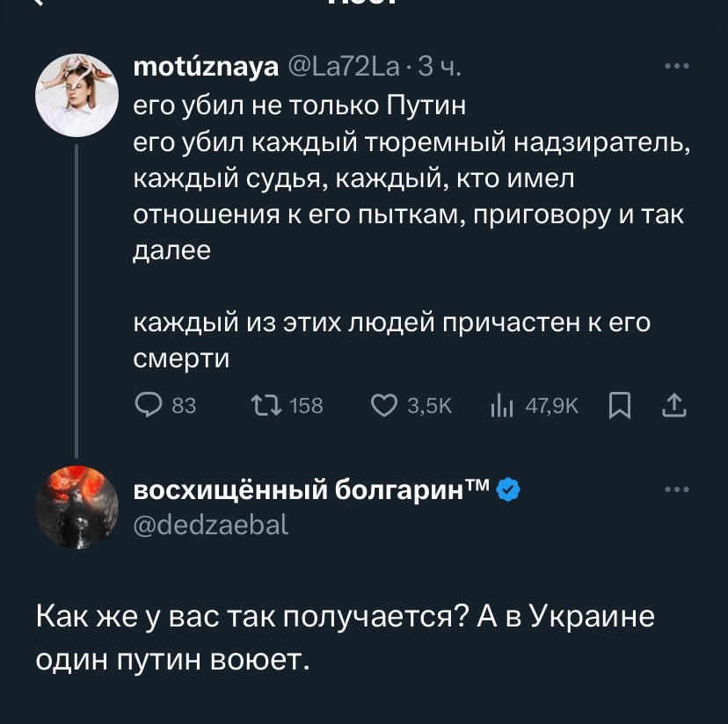Screen dimensions: 728x724
Task: Open view analytics showing 47,9K
Action: pos(500,405)
